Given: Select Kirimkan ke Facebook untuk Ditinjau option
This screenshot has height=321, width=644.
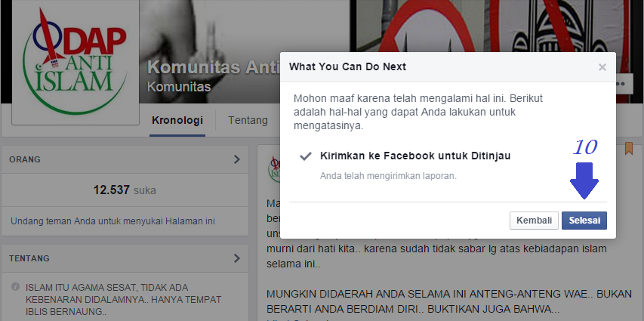Looking at the screenshot, I should pos(415,156).
